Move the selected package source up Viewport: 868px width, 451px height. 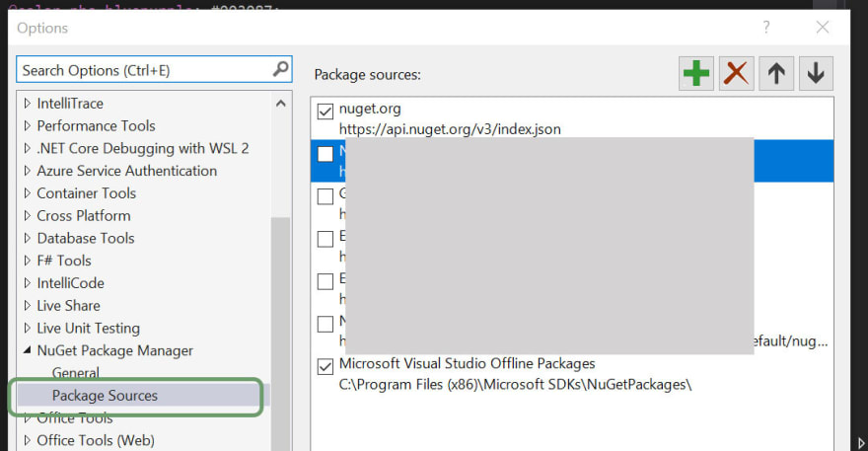coord(776,73)
